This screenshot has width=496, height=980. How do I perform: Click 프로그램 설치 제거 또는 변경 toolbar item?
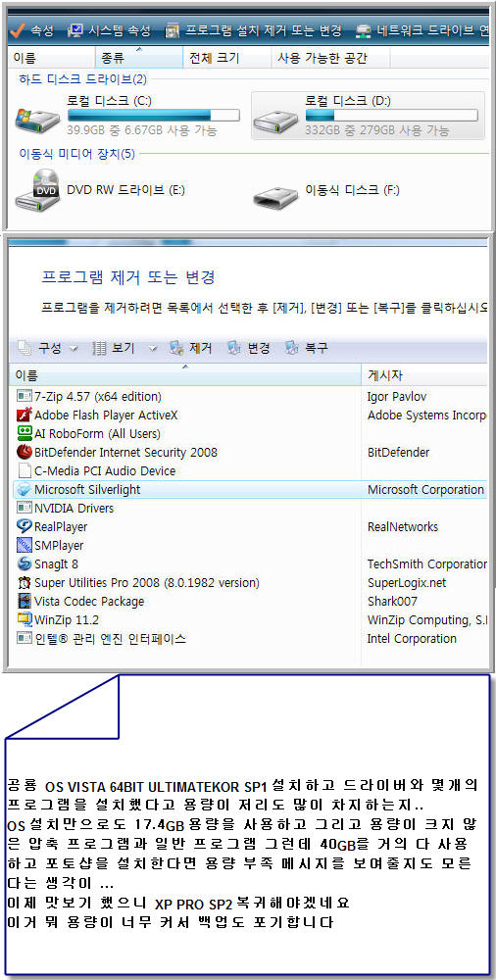pos(254,30)
